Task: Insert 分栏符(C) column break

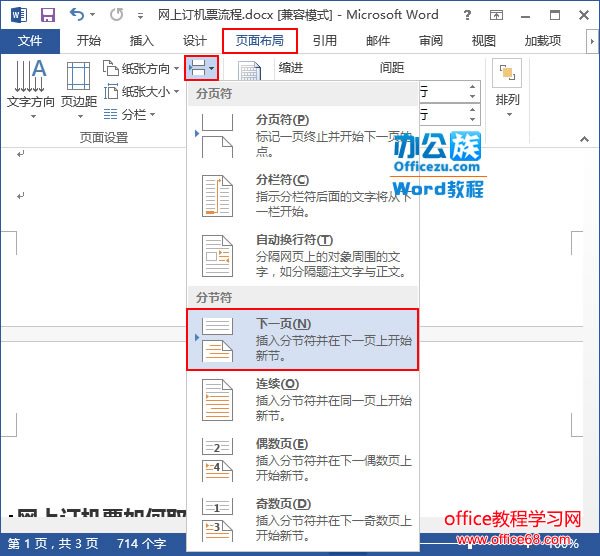Action: [303, 196]
